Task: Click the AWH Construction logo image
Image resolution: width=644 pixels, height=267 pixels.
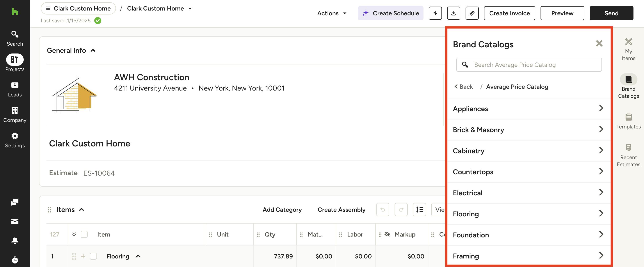Action: click(74, 95)
